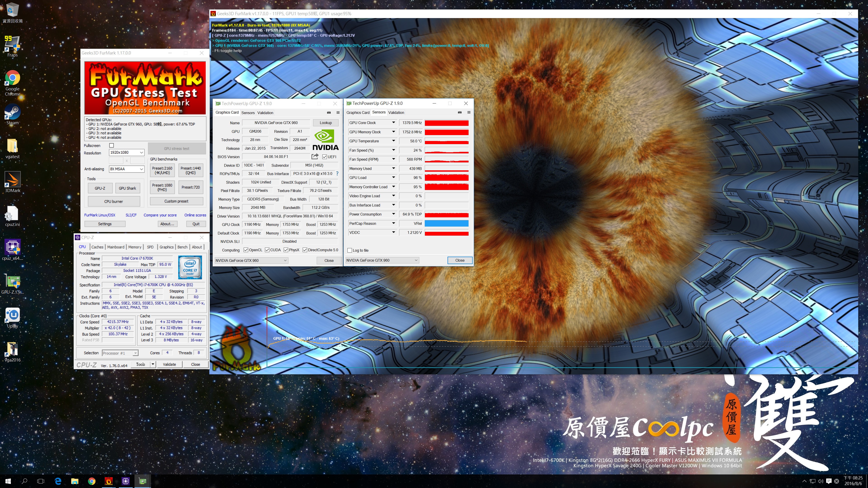Open the Steam desktop shortcut
The width and height of the screenshot is (868, 488).
click(12, 115)
